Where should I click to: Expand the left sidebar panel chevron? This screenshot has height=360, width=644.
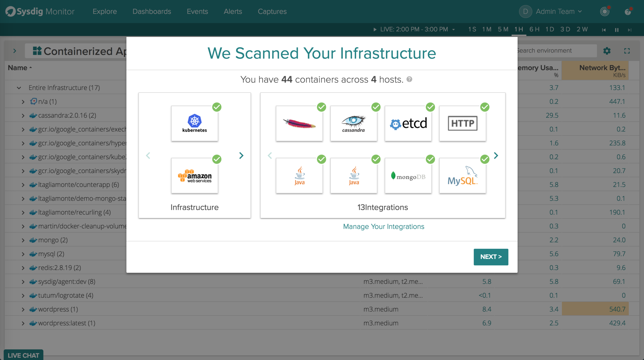click(x=15, y=51)
